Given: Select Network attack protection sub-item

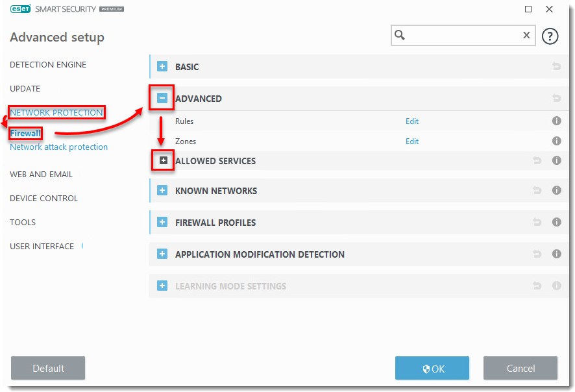Looking at the screenshot, I should (x=58, y=147).
